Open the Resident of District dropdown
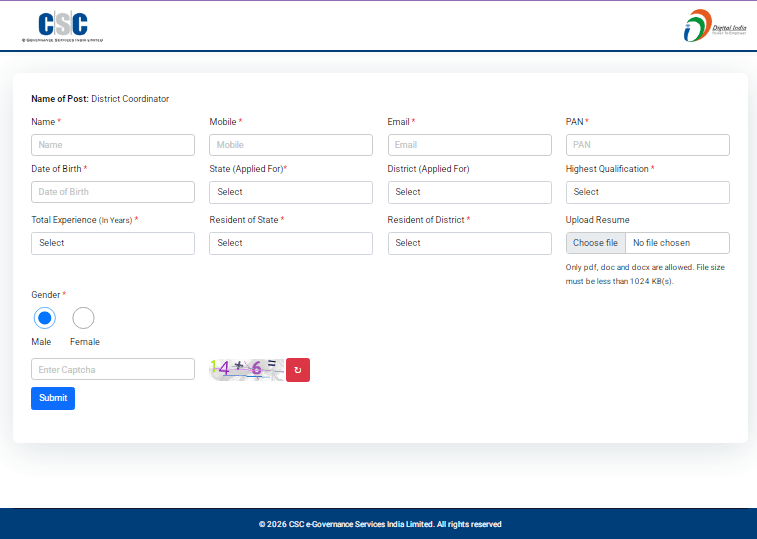 pos(469,243)
